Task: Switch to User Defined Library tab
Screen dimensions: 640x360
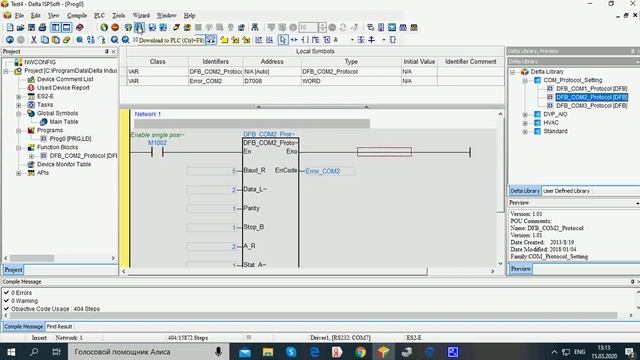Action: pos(566,191)
